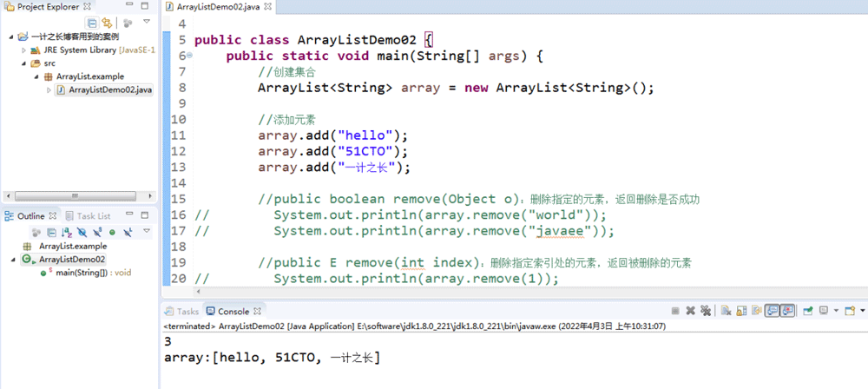868x389 pixels.
Task: Toggle Show Console When Standard Out Changes
Action: 772,311
